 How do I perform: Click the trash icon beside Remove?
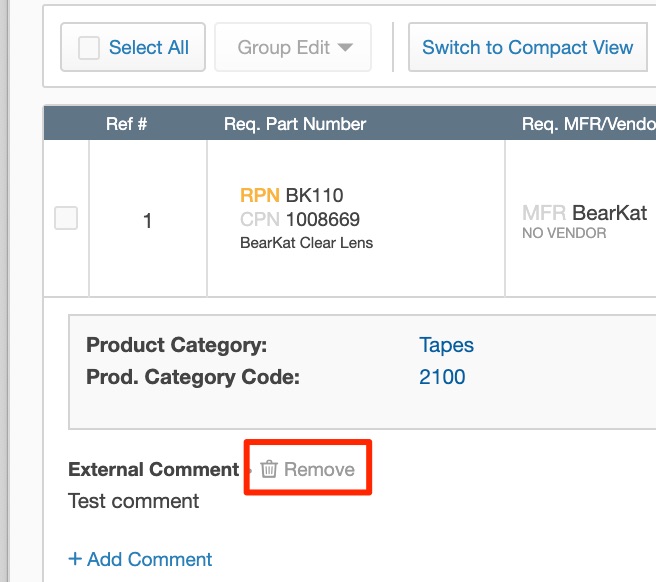coord(268,469)
